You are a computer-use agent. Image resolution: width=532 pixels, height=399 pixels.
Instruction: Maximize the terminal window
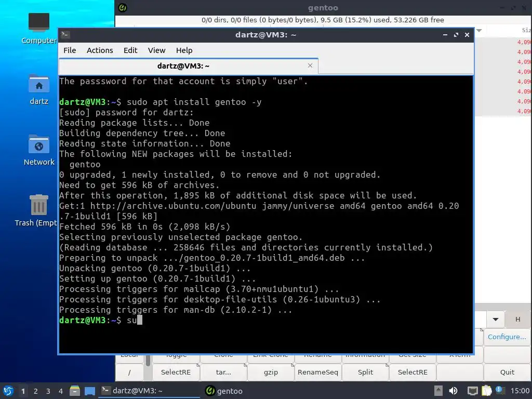(456, 35)
